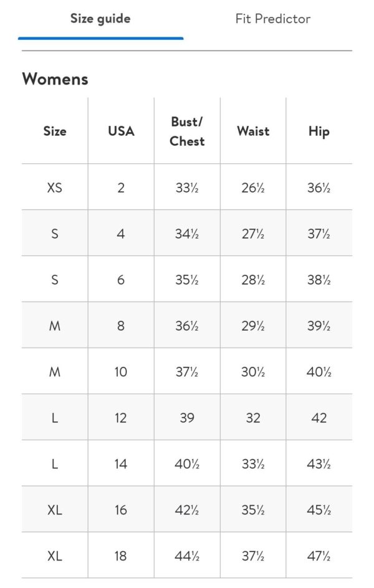Select the Size guide tab
The height and width of the screenshot is (588, 374).
100,19
